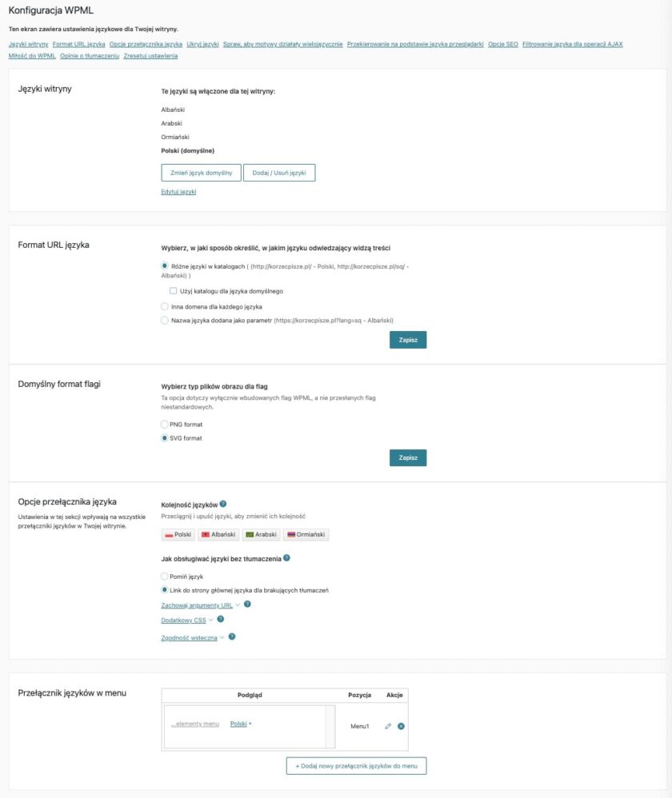This screenshot has width=672, height=798.
Task: Choose 'Inna domena dla każdego języka' option
Action: click(165, 306)
